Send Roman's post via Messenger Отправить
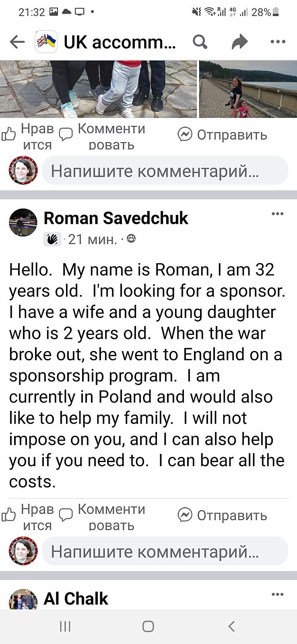Viewport: 297px width, 644px height. pos(223,515)
